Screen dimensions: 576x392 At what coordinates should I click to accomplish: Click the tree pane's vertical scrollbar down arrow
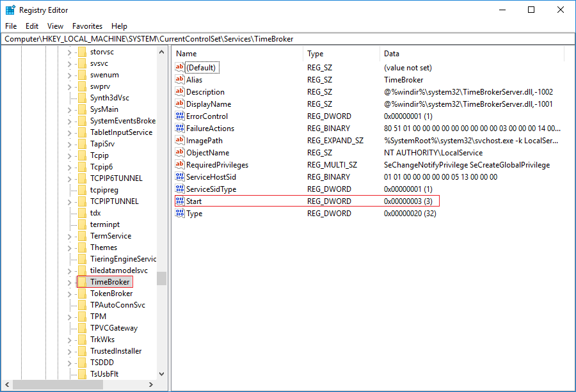[161, 374]
